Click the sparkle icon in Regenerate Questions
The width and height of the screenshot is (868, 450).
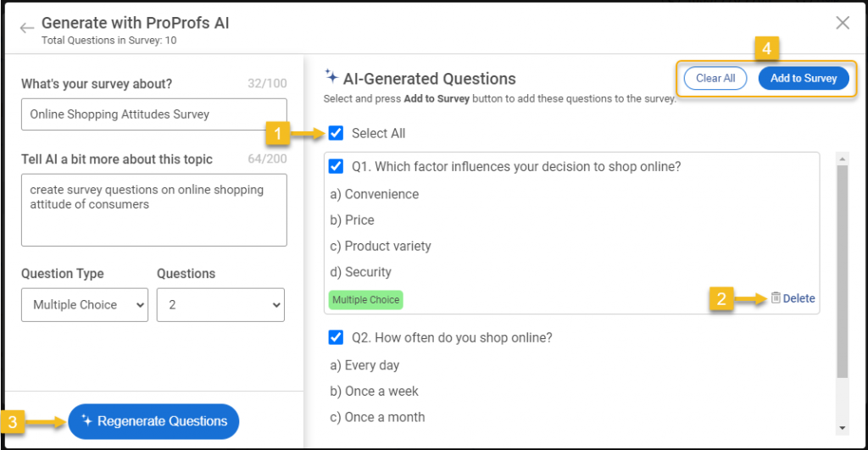pyautogui.click(x=86, y=421)
